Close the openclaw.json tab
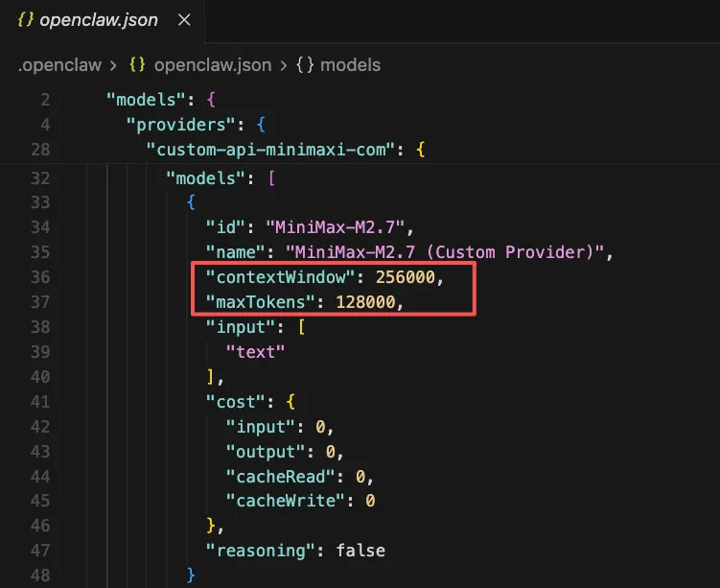720x588 pixels. point(184,20)
